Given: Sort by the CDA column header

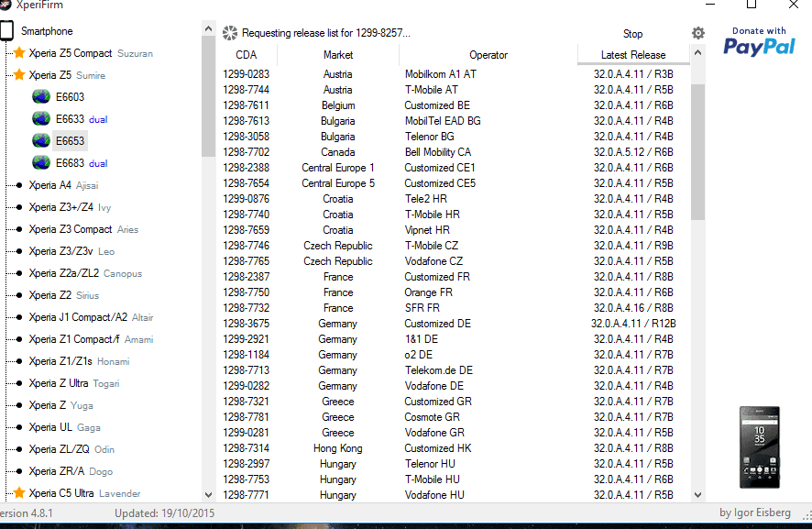Looking at the screenshot, I should (x=246, y=55).
